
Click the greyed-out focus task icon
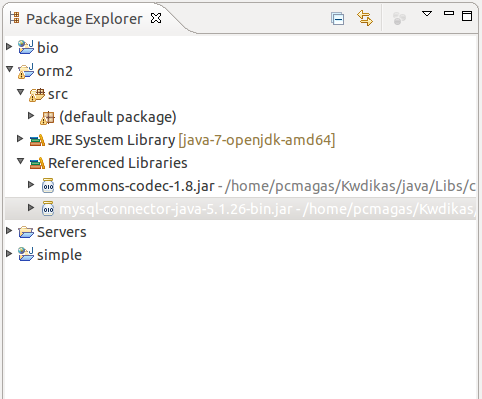tap(399, 18)
